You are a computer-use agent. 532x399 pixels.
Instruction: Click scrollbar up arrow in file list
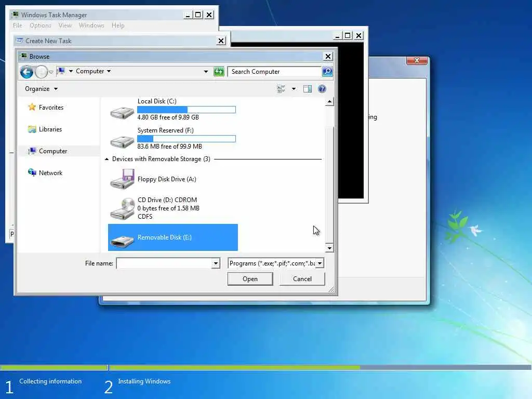(x=329, y=101)
